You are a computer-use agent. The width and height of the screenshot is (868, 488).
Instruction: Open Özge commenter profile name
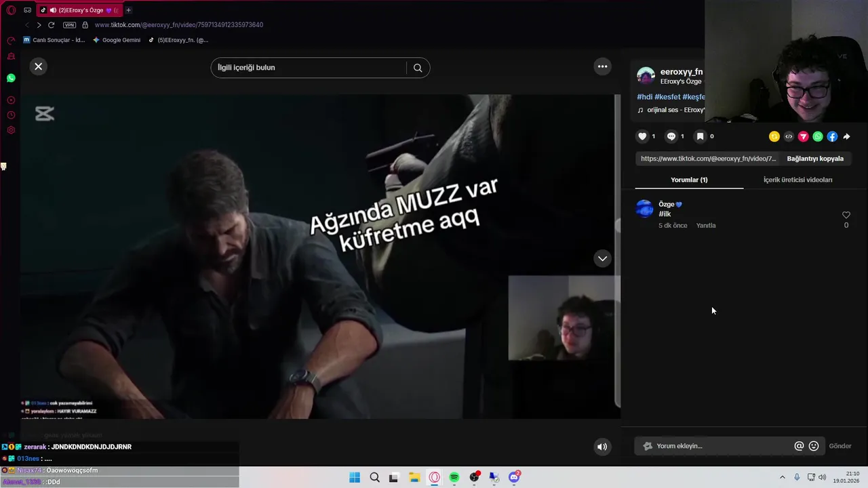tap(670, 204)
